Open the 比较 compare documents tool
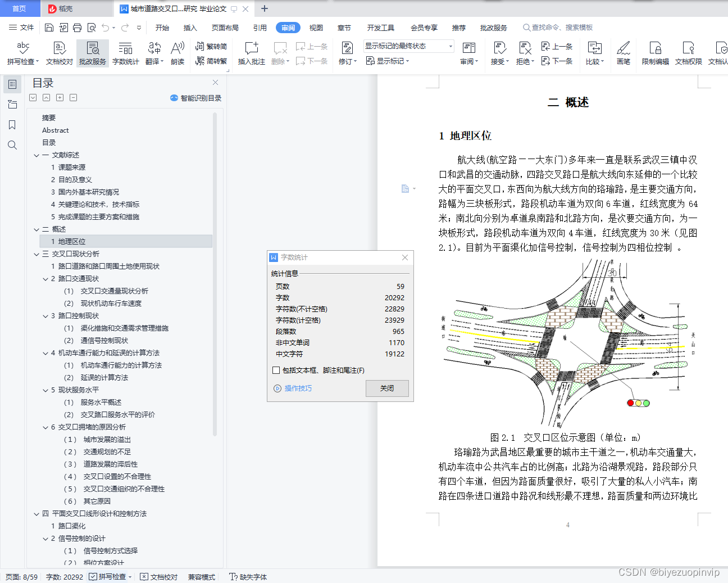The height and width of the screenshot is (583, 728). [x=594, y=53]
